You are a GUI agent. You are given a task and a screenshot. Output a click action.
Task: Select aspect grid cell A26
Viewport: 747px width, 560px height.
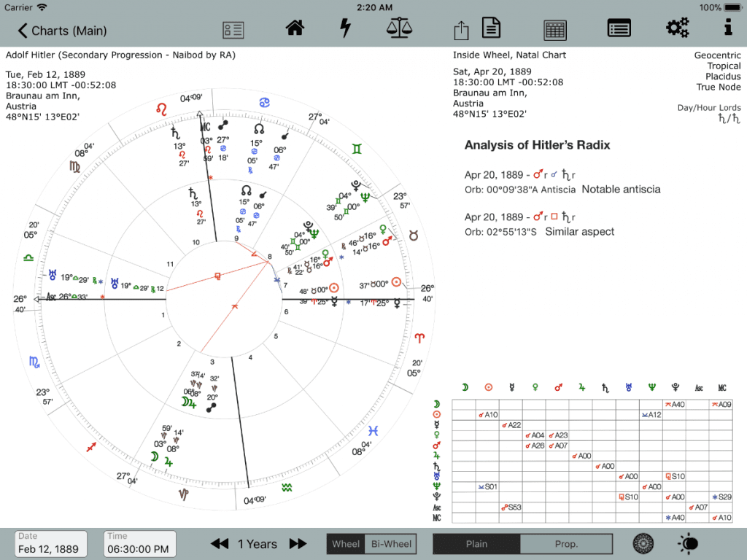coord(535,446)
